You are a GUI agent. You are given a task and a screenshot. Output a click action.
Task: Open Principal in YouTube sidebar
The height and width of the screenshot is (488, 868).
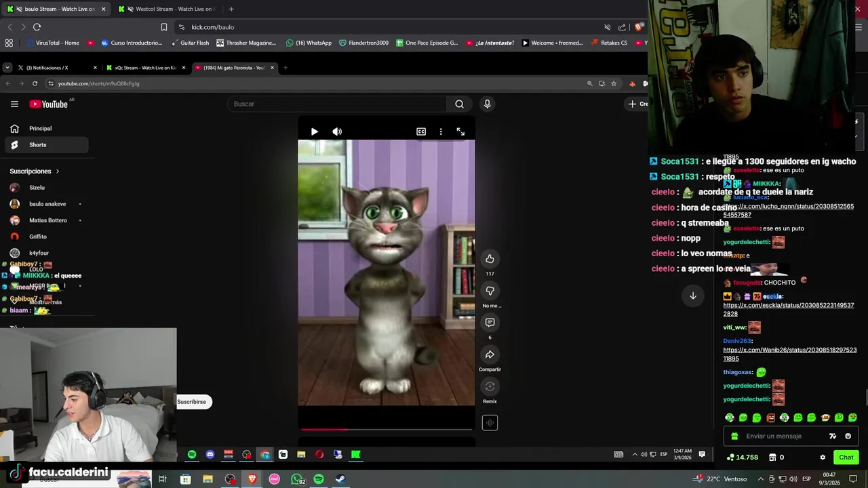coord(45,128)
